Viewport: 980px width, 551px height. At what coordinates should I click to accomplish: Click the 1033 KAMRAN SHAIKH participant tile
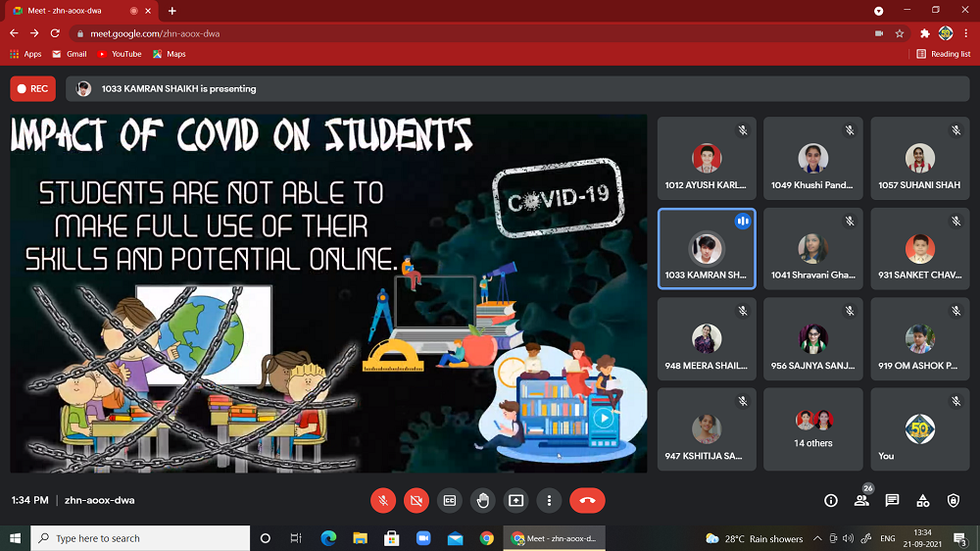706,249
